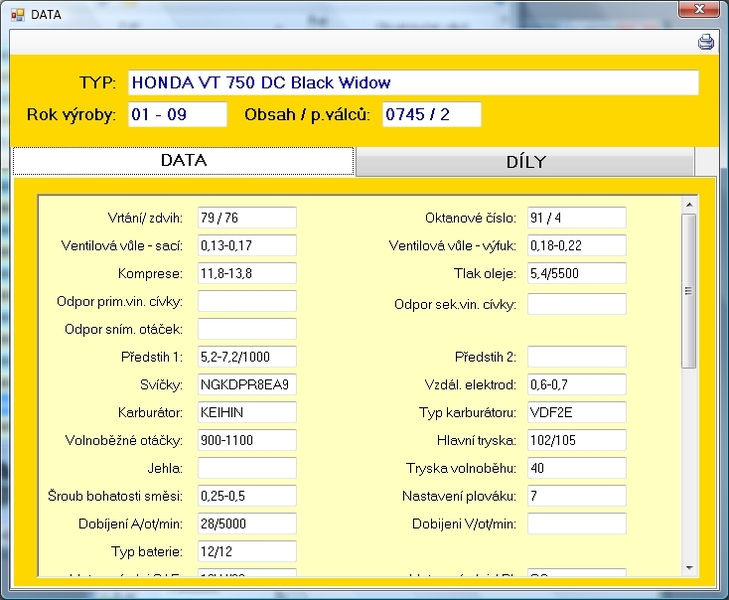
Task: Select the DATA tab
Action: click(x=184, y=161)
